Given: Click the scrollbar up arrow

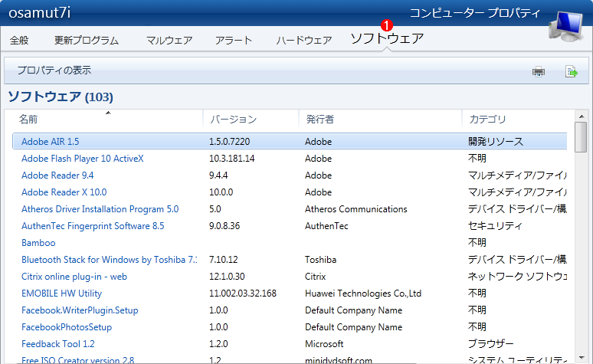Looking at the screenshot, I should pyautogui.click(x=582, y=116).
